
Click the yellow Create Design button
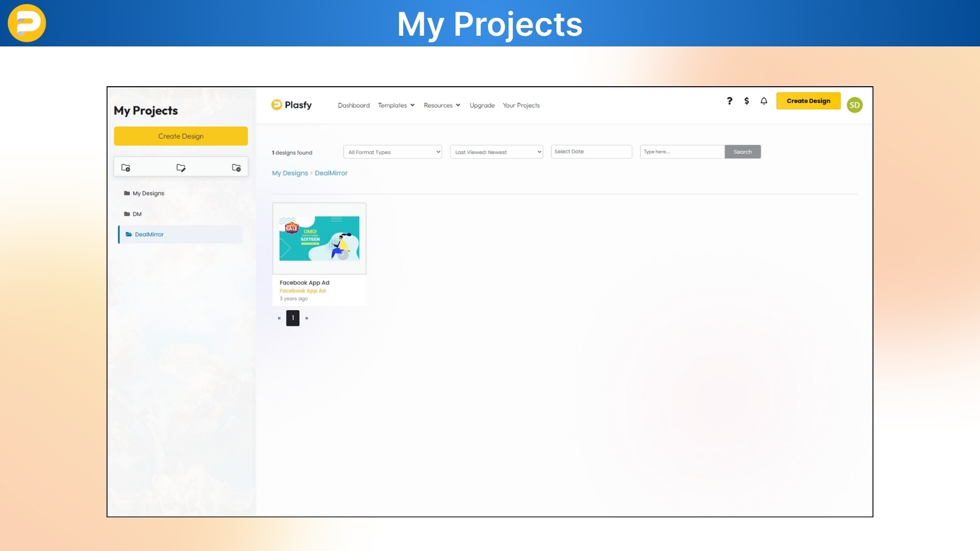pyautogui.click(x=808, y=101)
